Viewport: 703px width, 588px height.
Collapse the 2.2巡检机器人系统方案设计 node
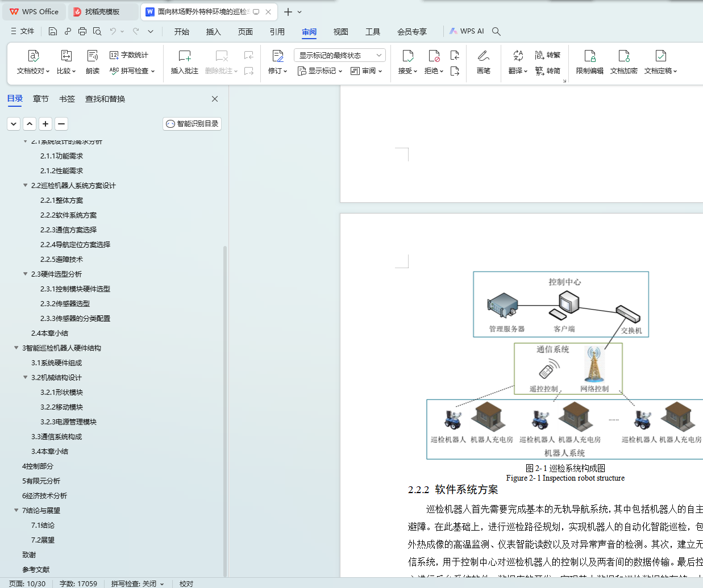tap(25, 185)
